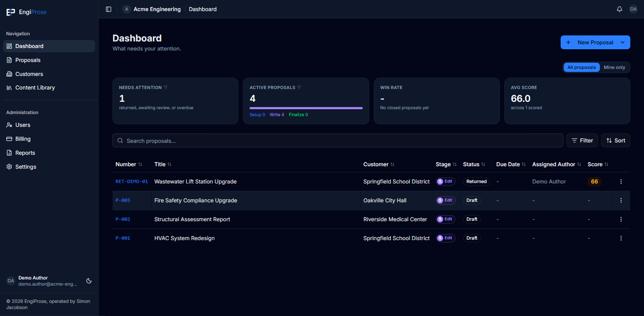Sort by Status column
The height and width of the screenshot is (316, 644).
[x=474, y=164]
